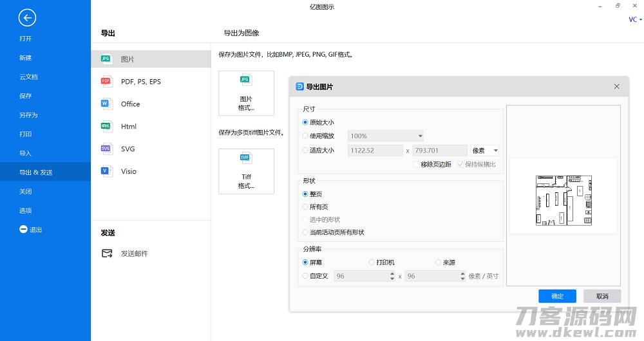The width and height of the screenshot is (644, 341).
Task: Select the 当前活动页所有形状 option
Action: pos(305,232)
